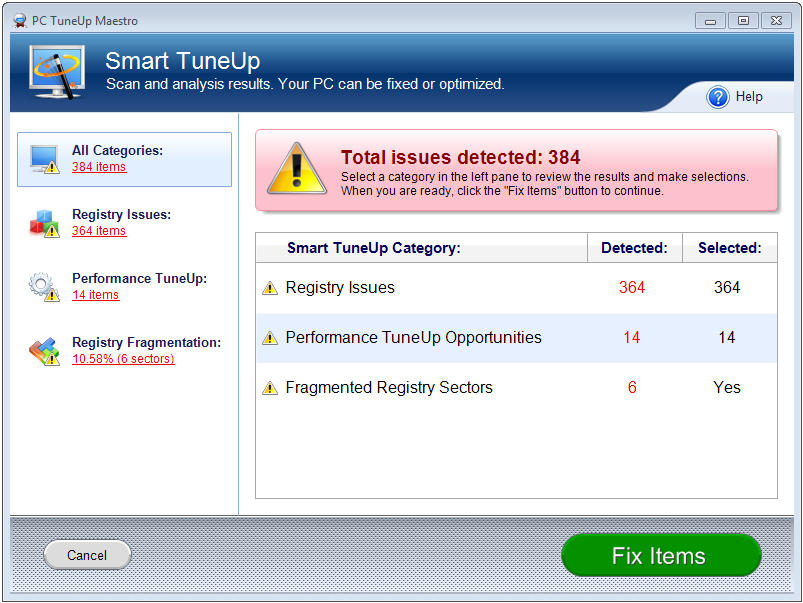Maximize the PC TuneUp Maestro window
Screen dimensions: 803x603
pyautogui.click(x=743, y=21)
